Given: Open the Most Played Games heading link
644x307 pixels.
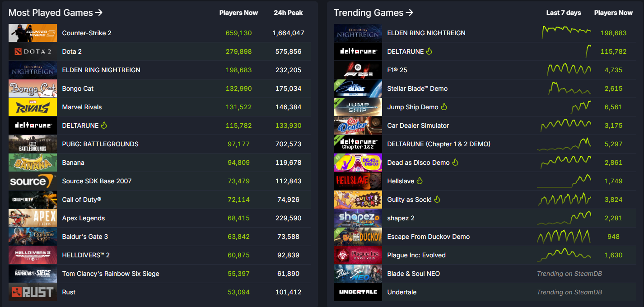Looking at the screenshot, I should 56,13.
